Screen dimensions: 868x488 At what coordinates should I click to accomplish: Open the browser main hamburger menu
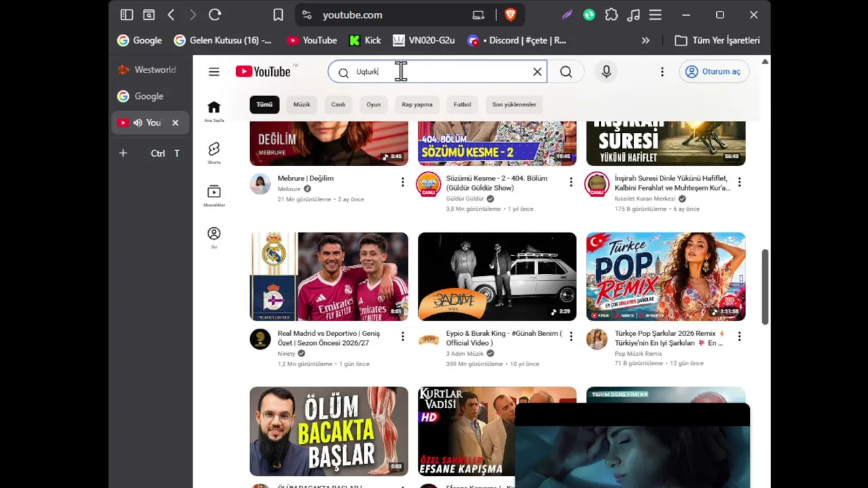pos(655,15)
